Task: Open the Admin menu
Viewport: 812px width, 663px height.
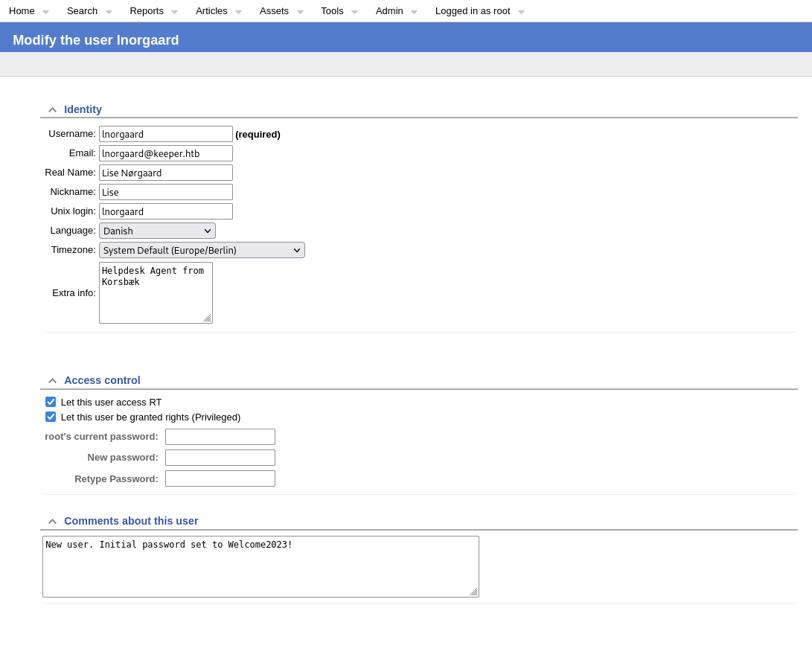Action: 389,10
